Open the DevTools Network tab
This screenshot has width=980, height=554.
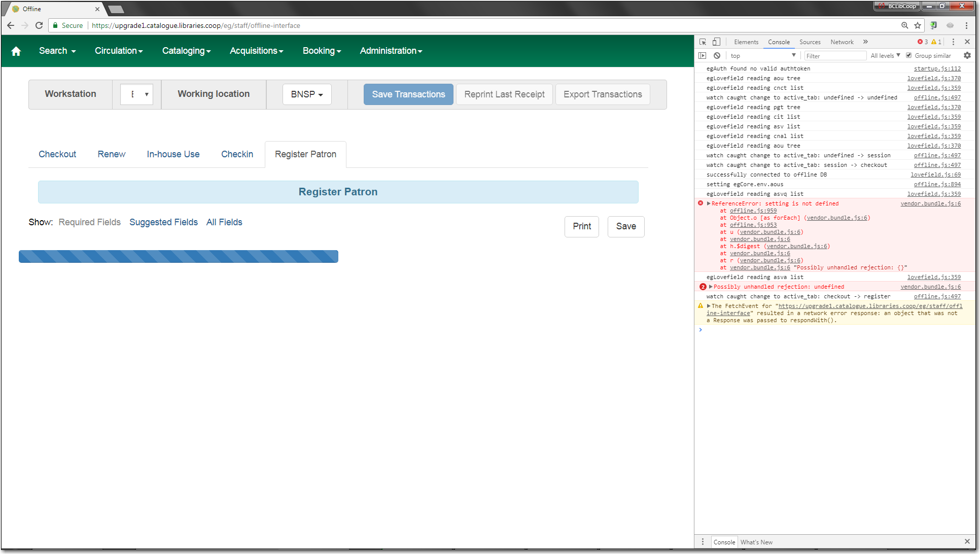pos(842,42)
